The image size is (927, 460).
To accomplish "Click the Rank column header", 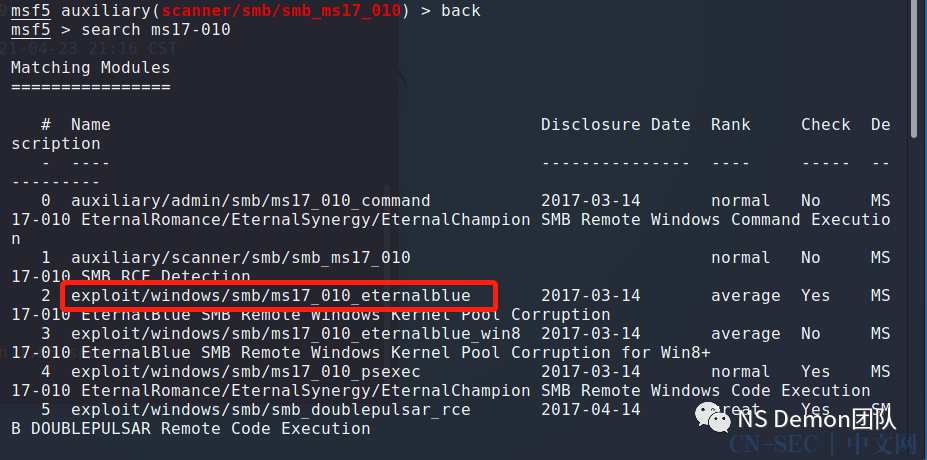I will pos(731,125).
